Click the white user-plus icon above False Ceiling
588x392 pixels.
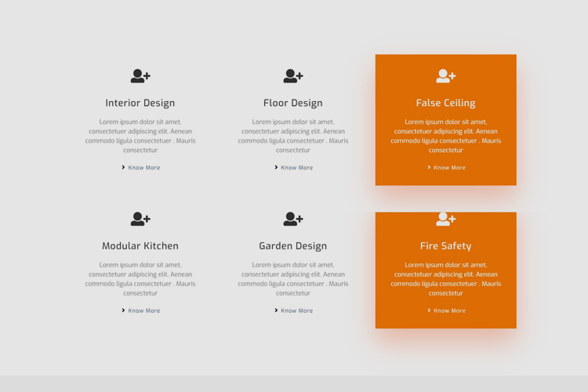[x=445, y=76]
